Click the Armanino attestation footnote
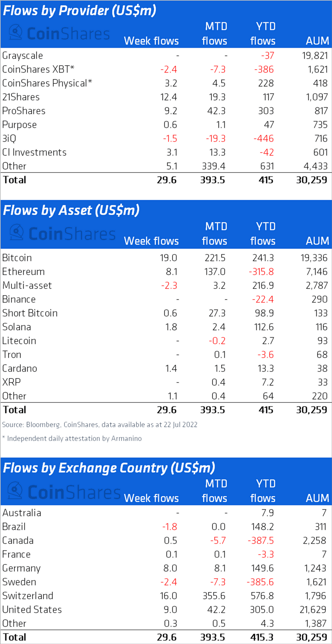 [x=72, y=438]
